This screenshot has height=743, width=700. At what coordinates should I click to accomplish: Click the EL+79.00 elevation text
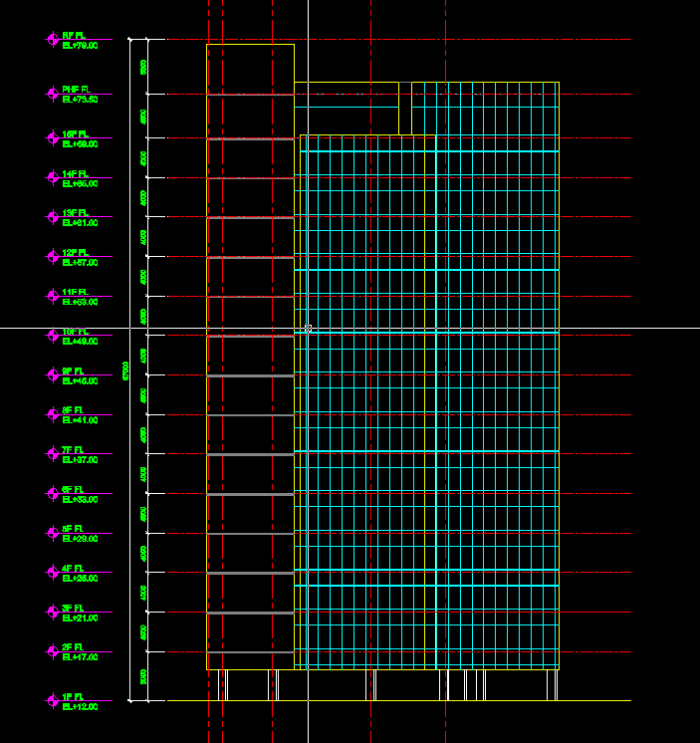tap(80, 46)
